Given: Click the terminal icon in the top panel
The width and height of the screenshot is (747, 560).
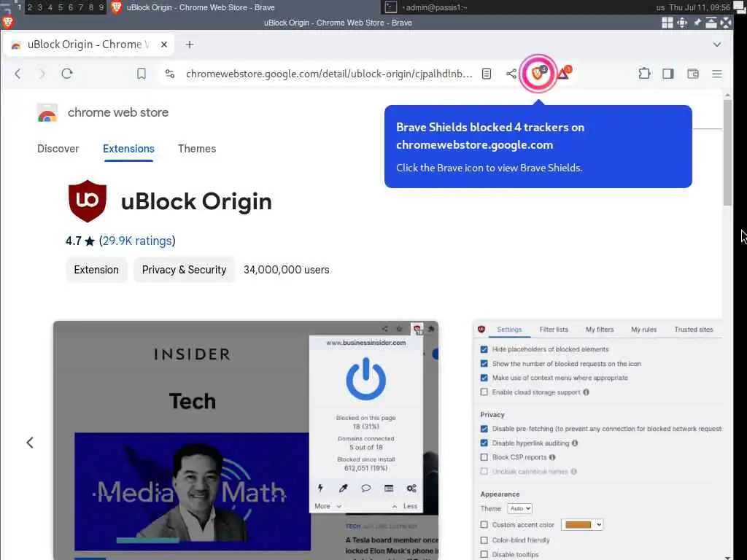Looking at the screenshot, I should (391, 7).
